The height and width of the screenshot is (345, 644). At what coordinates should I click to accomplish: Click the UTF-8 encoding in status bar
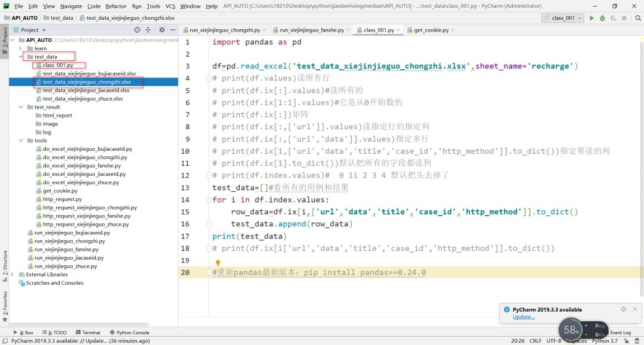[x=553, y=341]
